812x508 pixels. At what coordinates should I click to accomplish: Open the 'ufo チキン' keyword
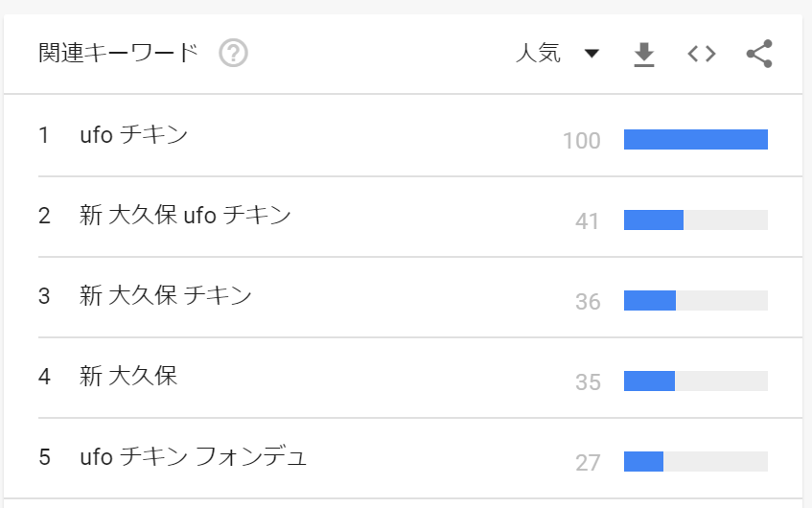point(133,135)
